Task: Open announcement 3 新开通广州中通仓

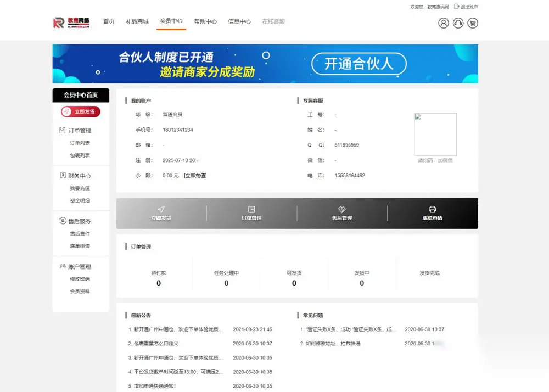Action: [176, 358]
